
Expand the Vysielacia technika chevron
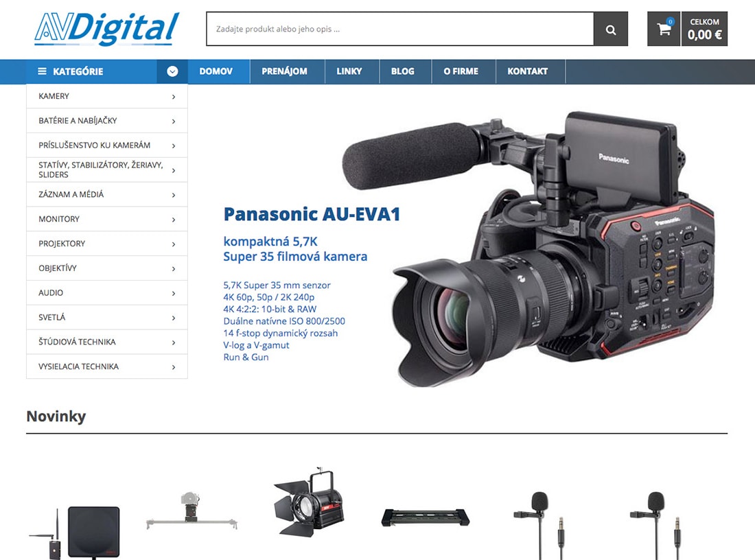click(x=174, y=367)
